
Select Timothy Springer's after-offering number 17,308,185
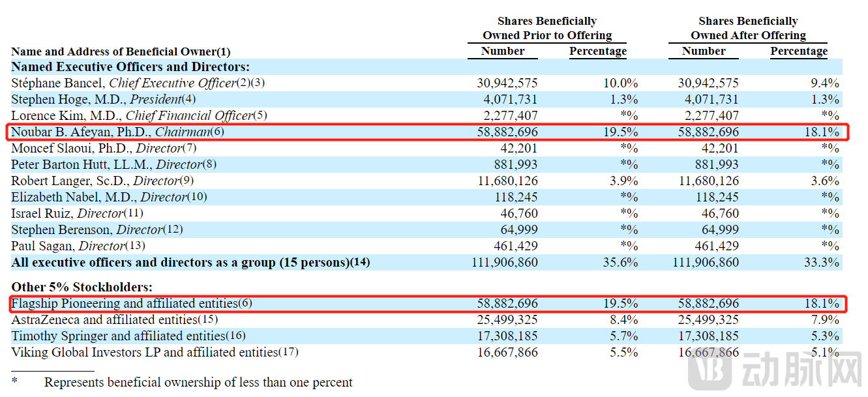pos(708,336)
